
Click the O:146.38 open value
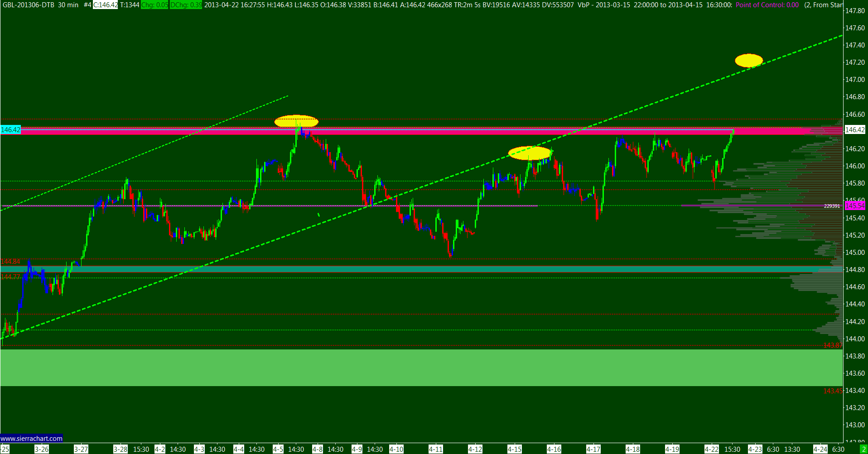333,5
